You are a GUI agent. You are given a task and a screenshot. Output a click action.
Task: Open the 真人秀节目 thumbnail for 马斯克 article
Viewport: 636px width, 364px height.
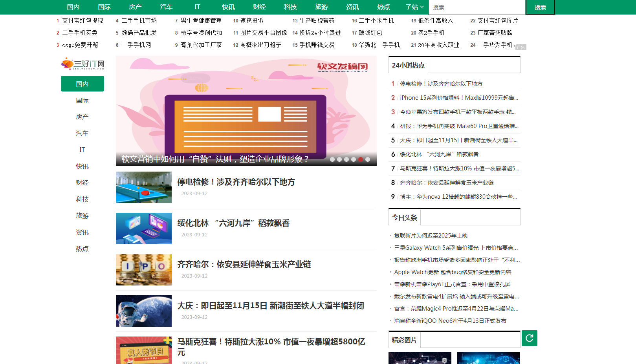tap(144, 350)
